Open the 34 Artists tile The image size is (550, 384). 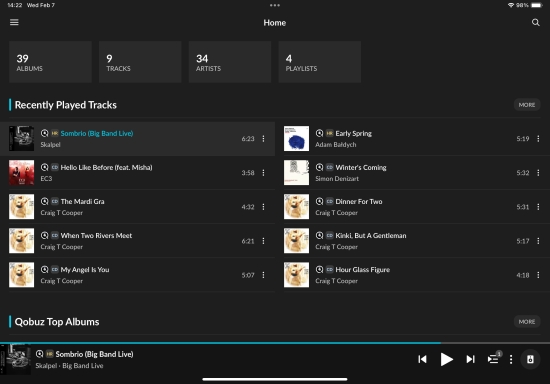[230, 62]
